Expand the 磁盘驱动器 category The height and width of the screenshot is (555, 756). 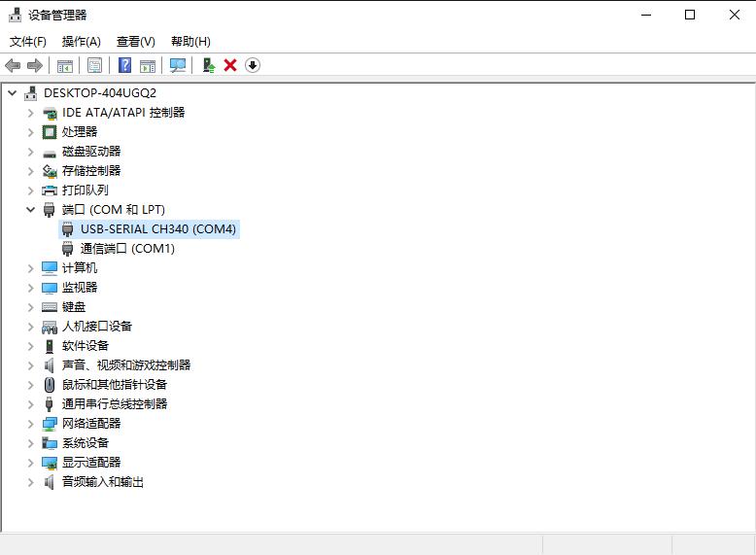31,152
